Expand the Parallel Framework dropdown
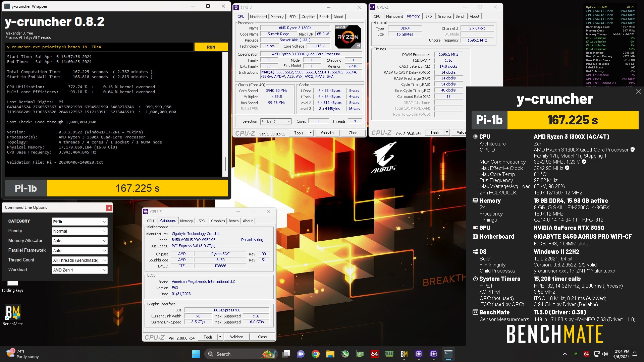 click(80, 250)
